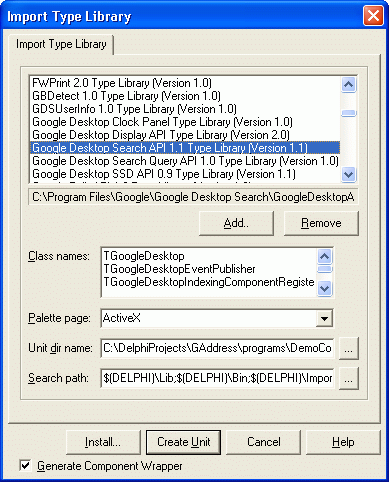Image resolution: width=389 pixels, height=482 pixels.
Task: Open Search path browse ellipsis button
Action: click(x=349, y=378)
